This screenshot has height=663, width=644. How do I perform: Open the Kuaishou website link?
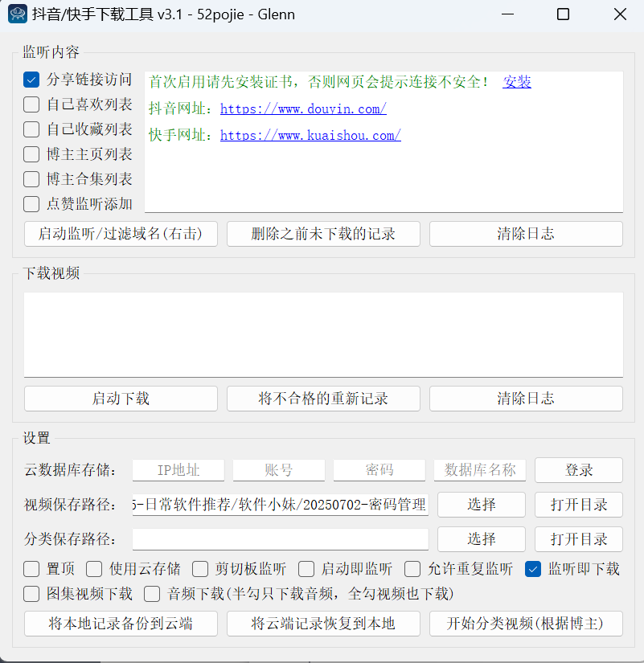pos(310,134)
